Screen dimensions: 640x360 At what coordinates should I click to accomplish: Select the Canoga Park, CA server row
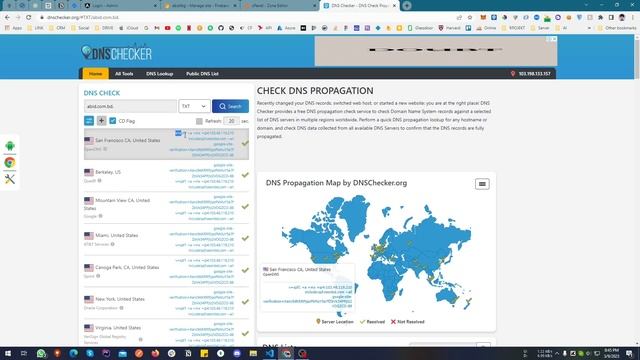(x=166, y=271)
